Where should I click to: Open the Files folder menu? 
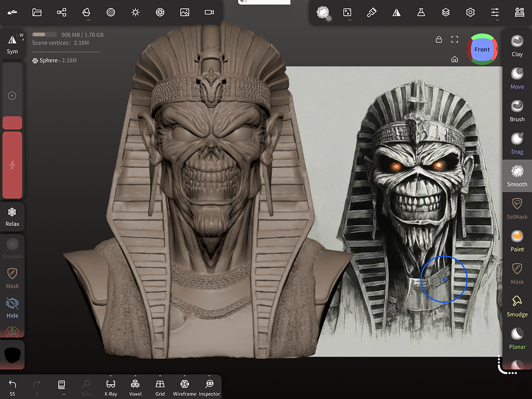(x=37, y=12)
